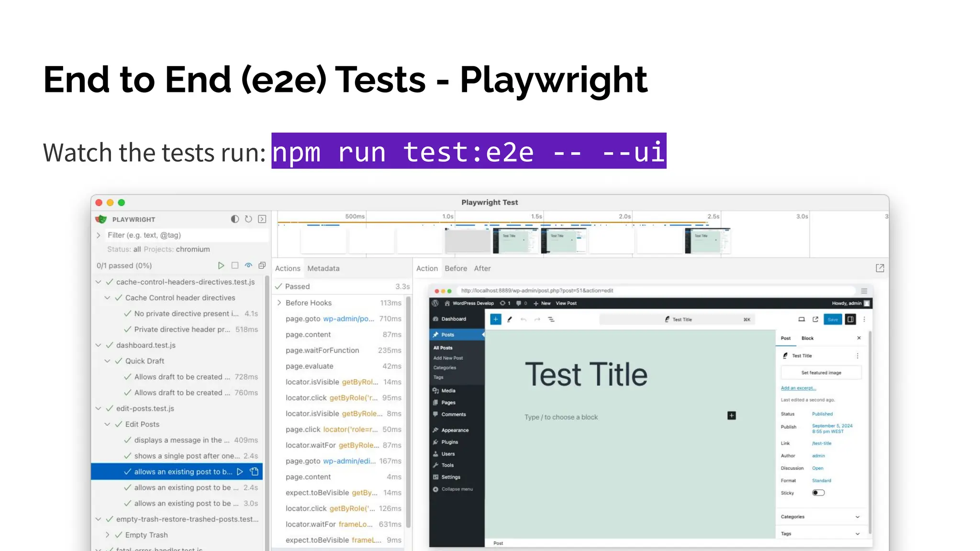Viewport: 980px width, 551px height.
Task: Click the editor undo arrow
Action: [523, 319]
